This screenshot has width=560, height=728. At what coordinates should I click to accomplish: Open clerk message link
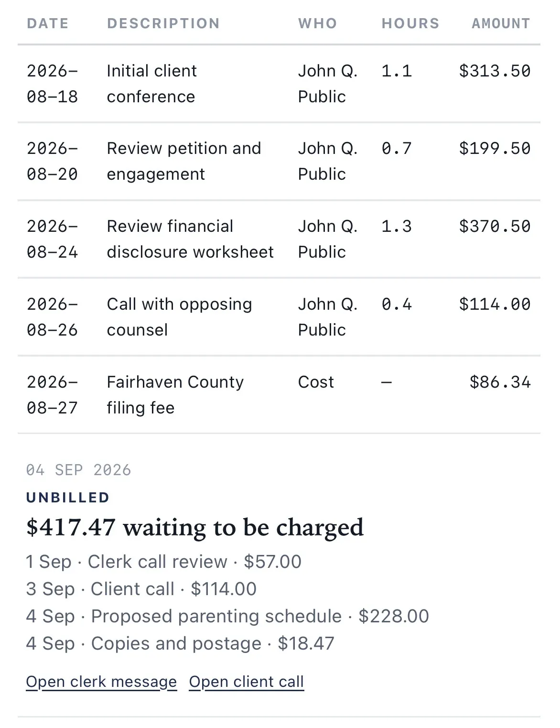[x=101, y=682]
